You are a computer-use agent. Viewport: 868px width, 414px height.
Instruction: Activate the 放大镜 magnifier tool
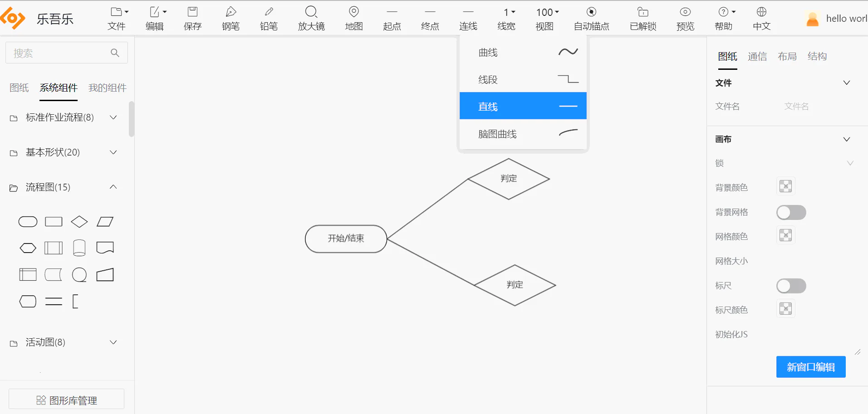coord(311,18)
